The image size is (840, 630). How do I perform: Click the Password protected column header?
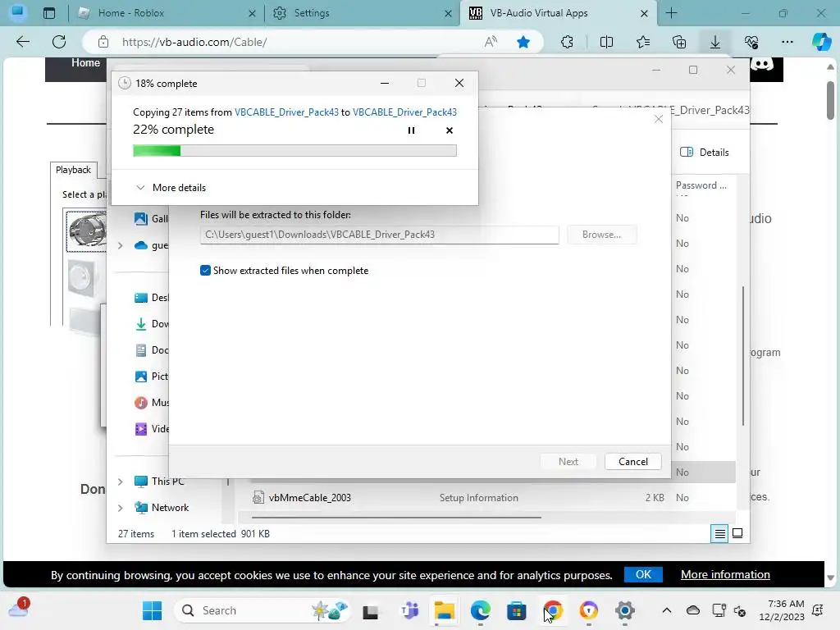tap(701, 185)
